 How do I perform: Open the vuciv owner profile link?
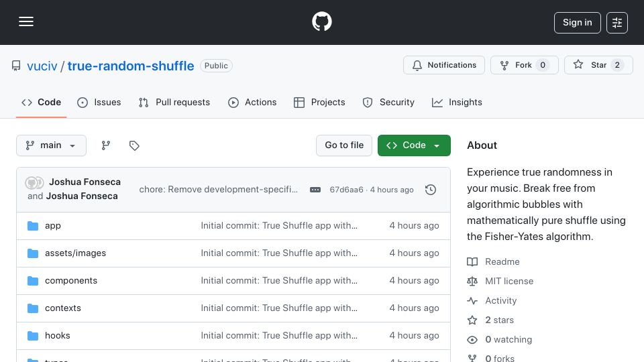[x=42, y=66]
